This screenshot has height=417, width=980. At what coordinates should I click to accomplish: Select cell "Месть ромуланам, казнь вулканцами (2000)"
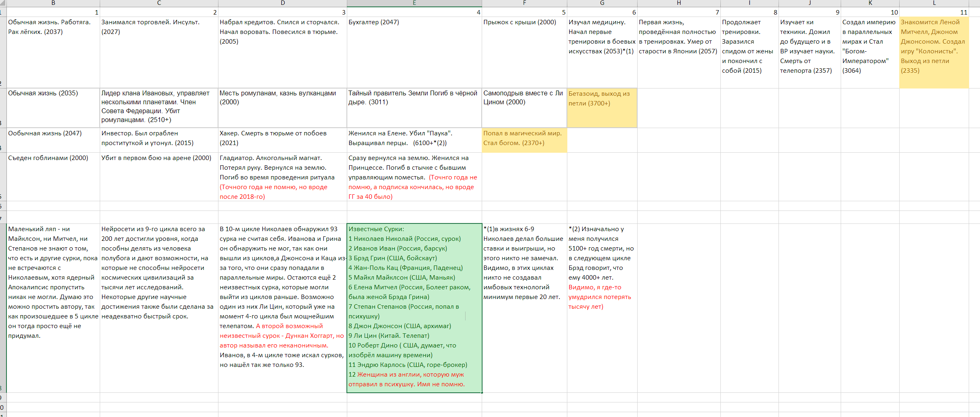pyautogui.click(x=283, y=108)
